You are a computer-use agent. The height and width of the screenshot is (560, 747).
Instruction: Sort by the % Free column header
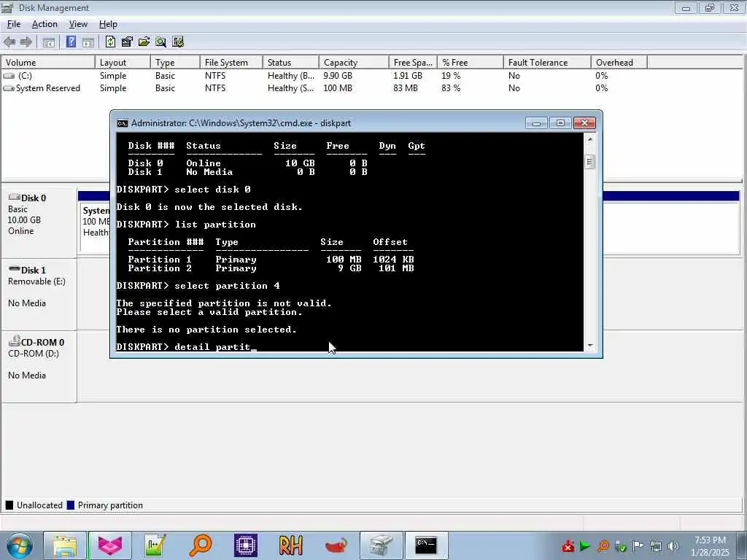[471, 63]
